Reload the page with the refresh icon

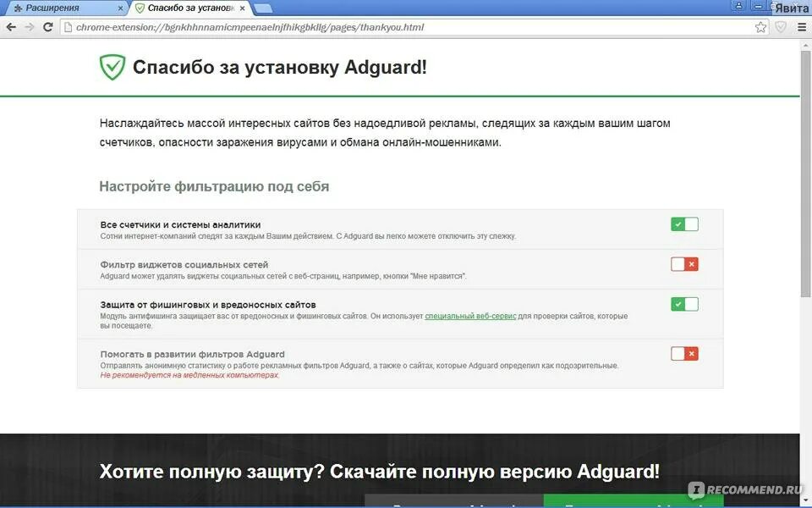(47, 27)
